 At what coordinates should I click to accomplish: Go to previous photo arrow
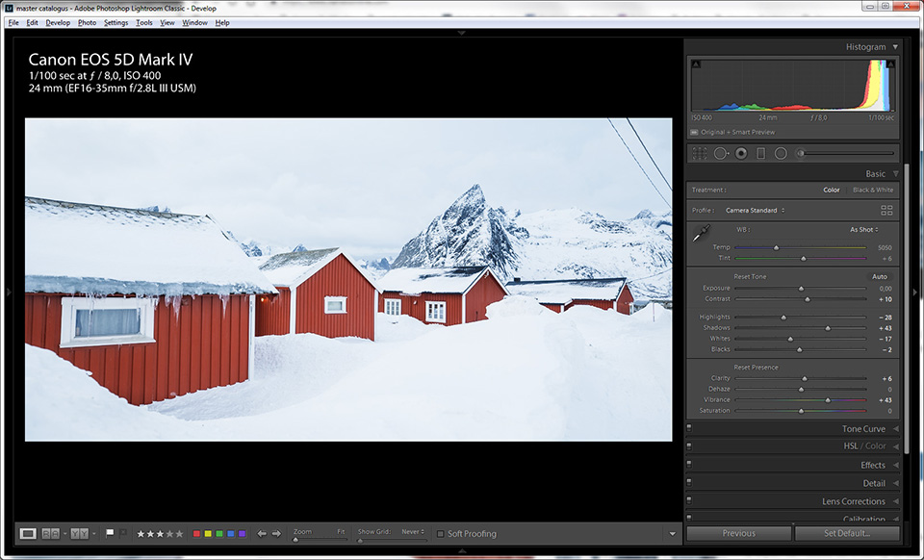coord(262,533)
